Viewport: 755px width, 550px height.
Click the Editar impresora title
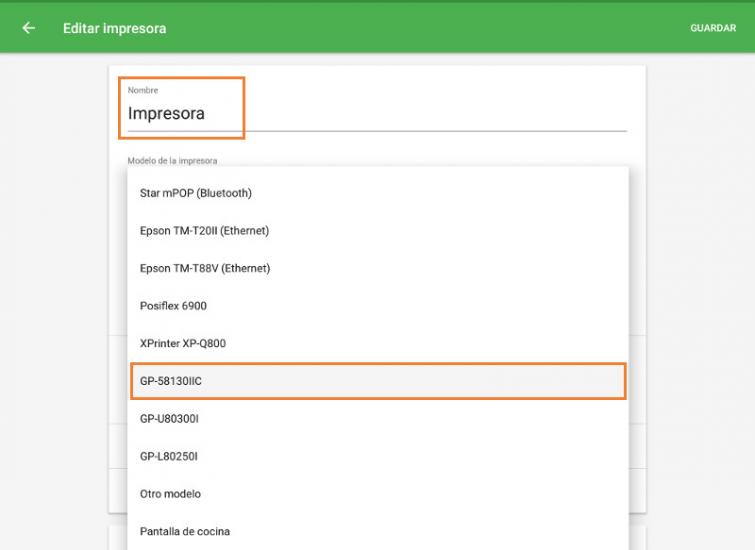114,28
